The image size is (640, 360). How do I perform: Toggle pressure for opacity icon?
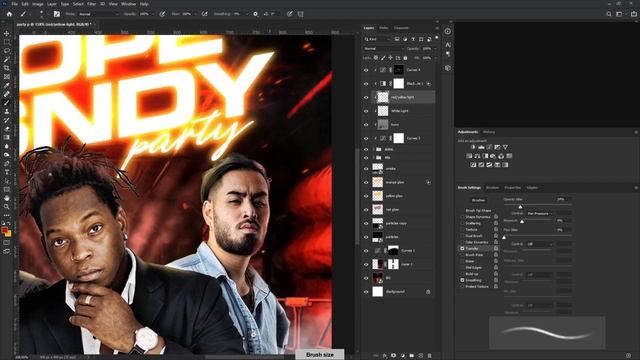162,14
